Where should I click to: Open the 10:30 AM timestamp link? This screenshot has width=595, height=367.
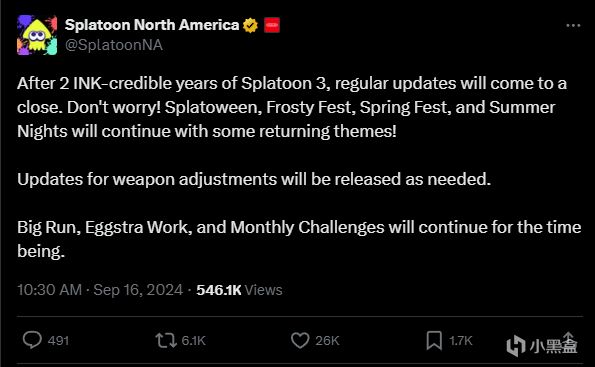[x=49, y=290]
